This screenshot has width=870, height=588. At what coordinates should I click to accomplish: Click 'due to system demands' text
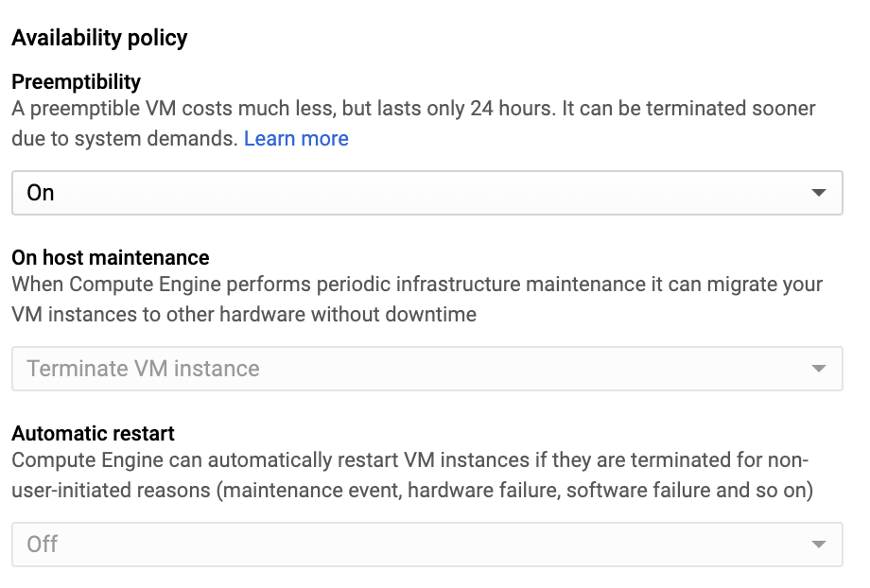click(x=123, y=139)
